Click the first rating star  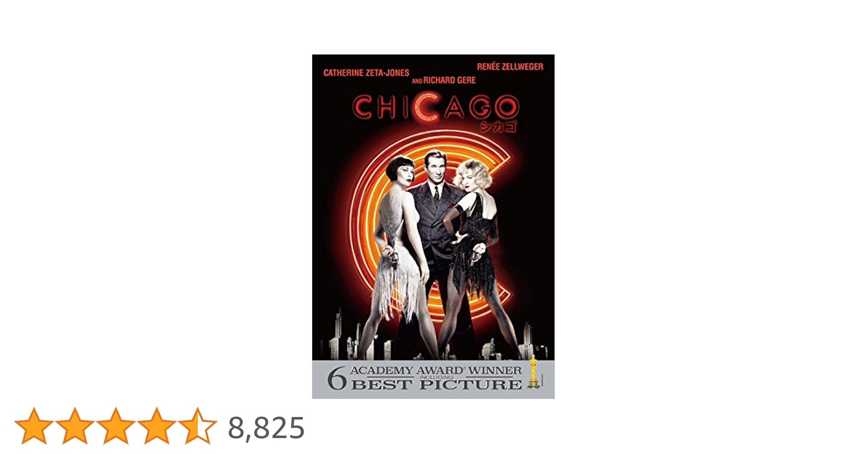click(34, 426)
